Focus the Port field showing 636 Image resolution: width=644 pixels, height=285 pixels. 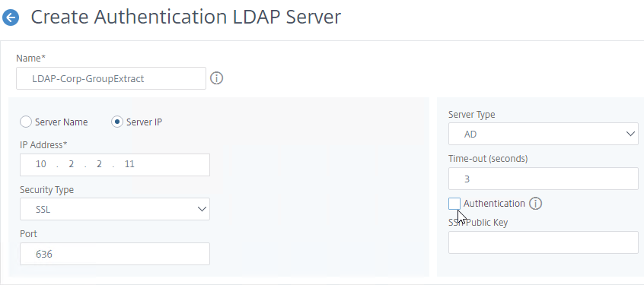[115, 254]
